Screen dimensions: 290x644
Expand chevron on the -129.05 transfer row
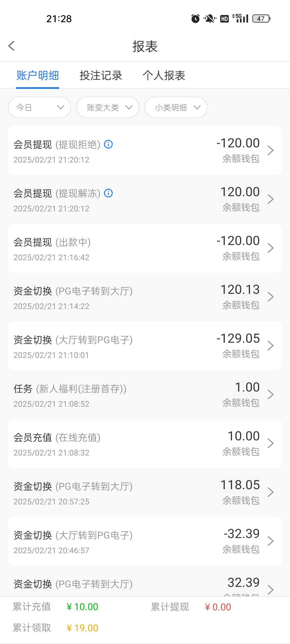[x=271, y=346]
